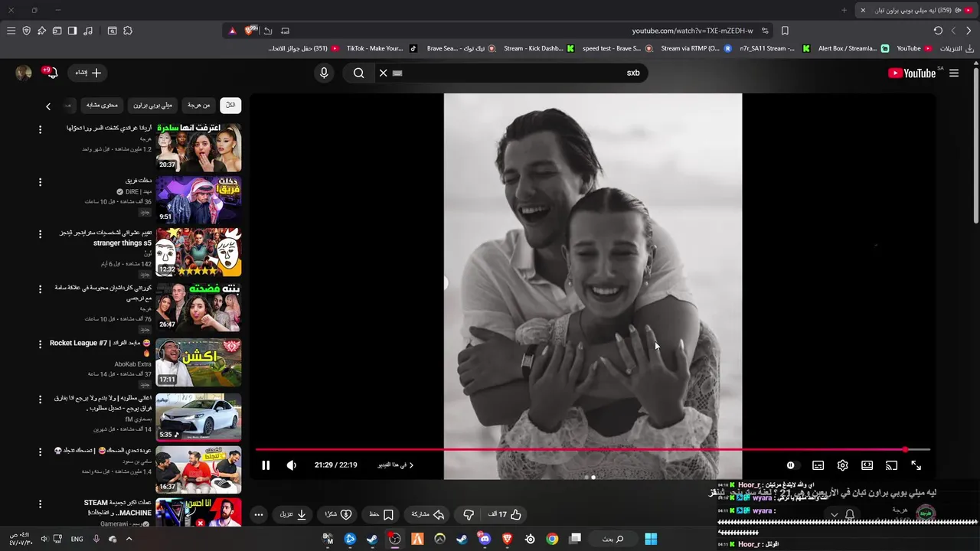This screenshot has height=551, width=980.
Task: Open the Brave Rewards triangle icon
Action: (233, 31)
